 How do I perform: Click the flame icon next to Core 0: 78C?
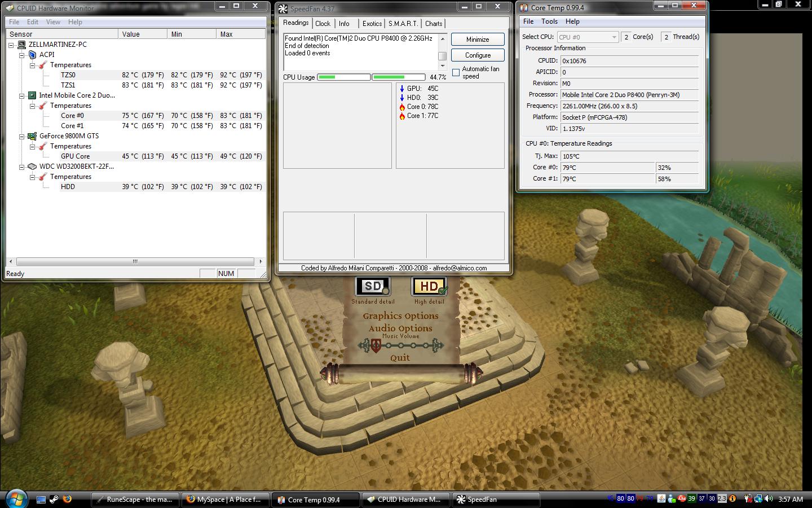402,107
